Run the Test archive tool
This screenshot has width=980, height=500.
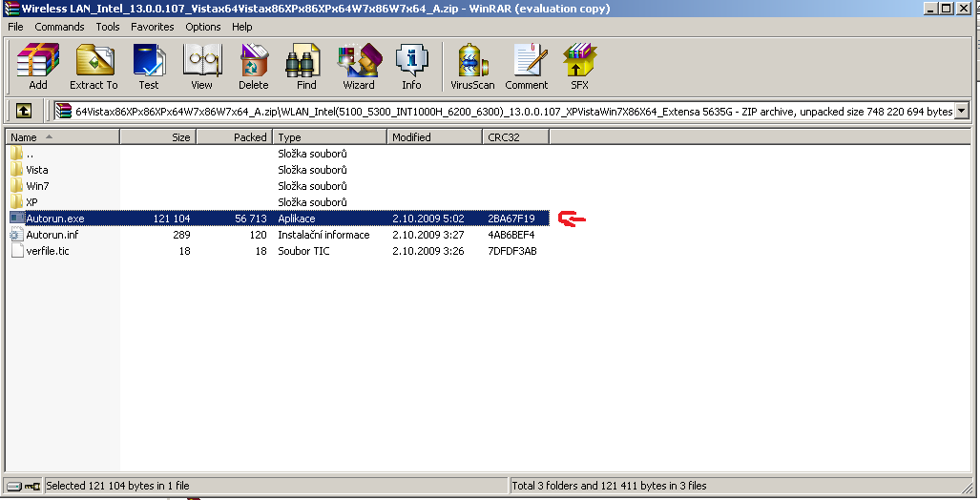pos(149,67)
